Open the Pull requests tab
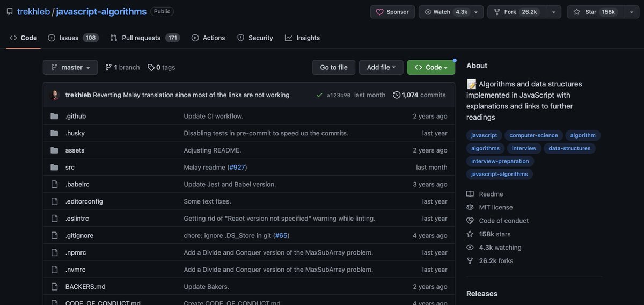 point(145,38)
